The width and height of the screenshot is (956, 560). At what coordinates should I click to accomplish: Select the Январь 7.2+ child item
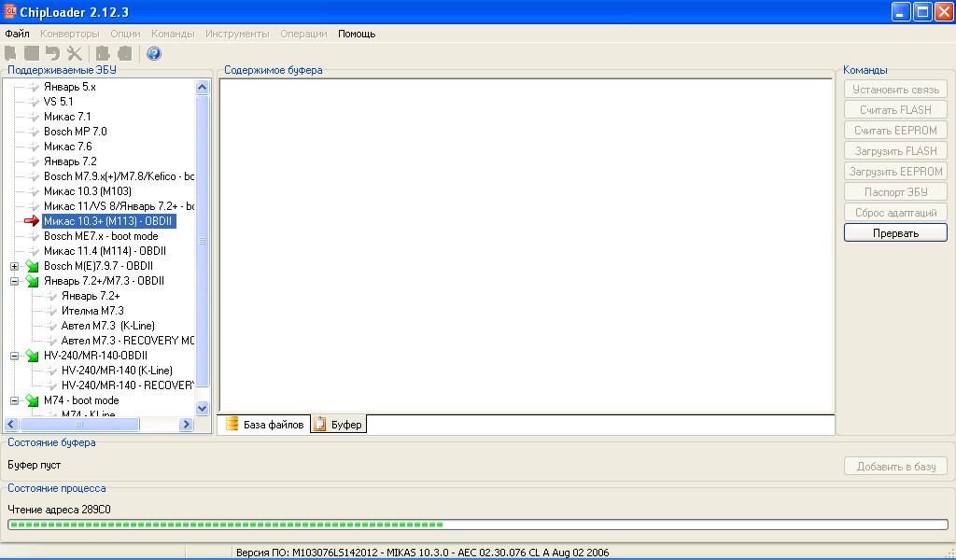pyautogui.click(x=91, y=296)
